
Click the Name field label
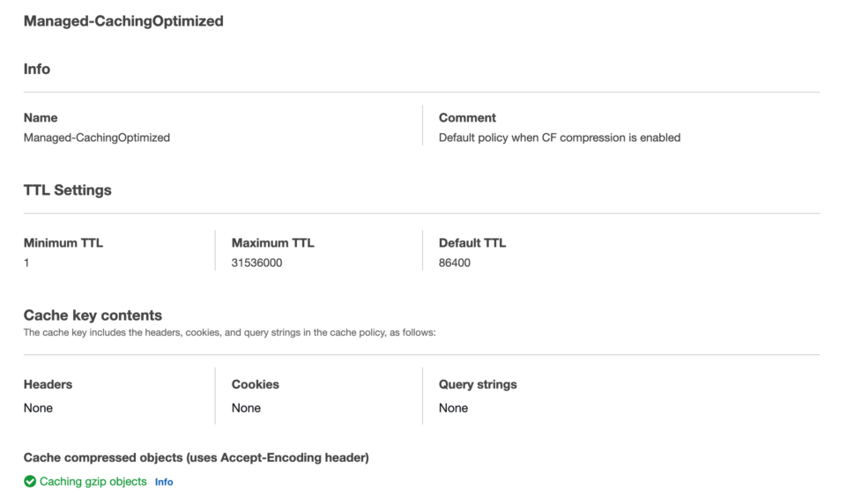click(41, 118)
